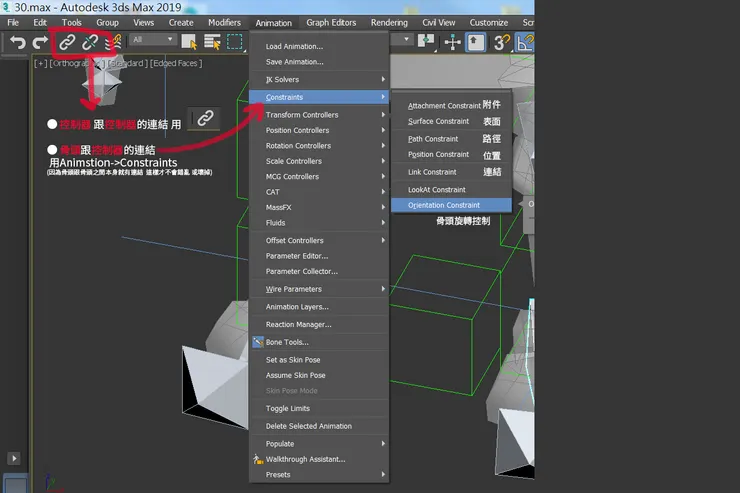
Task: Open the Graph Editors menu
Action: tap(331, 22)
